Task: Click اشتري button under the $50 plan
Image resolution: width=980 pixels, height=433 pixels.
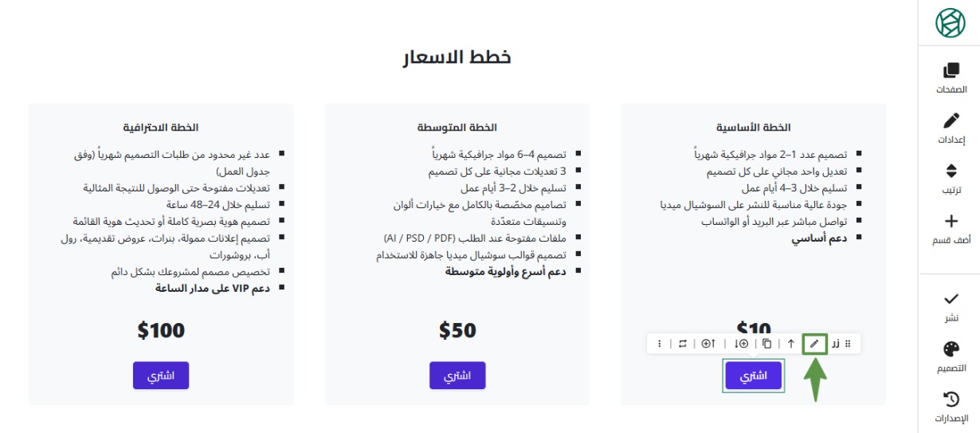Action: (457, 376)
